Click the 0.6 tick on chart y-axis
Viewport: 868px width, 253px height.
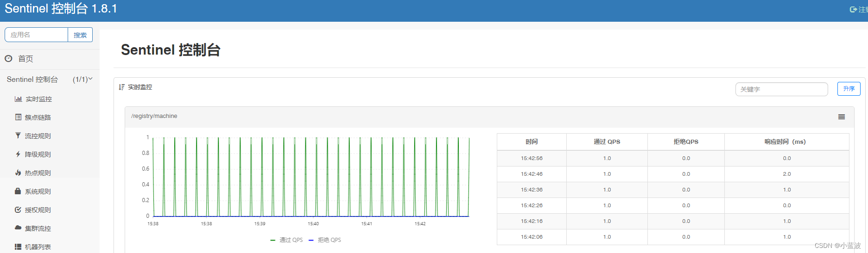[146, 169]
